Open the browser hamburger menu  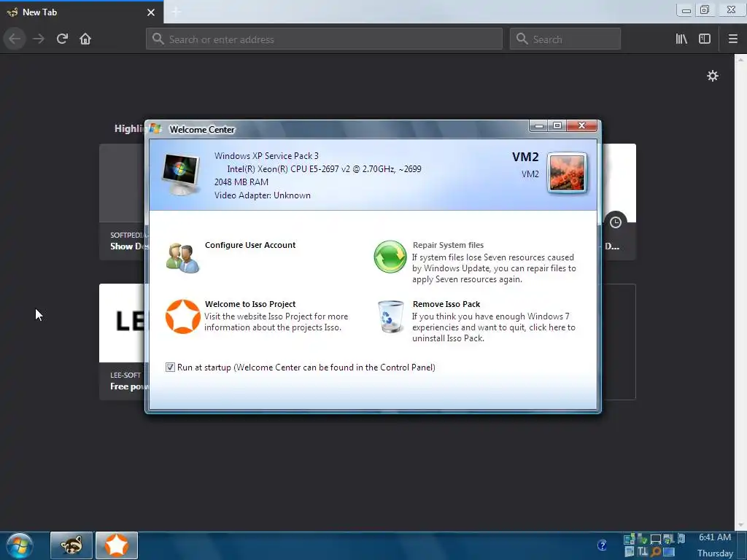[732, 39]
